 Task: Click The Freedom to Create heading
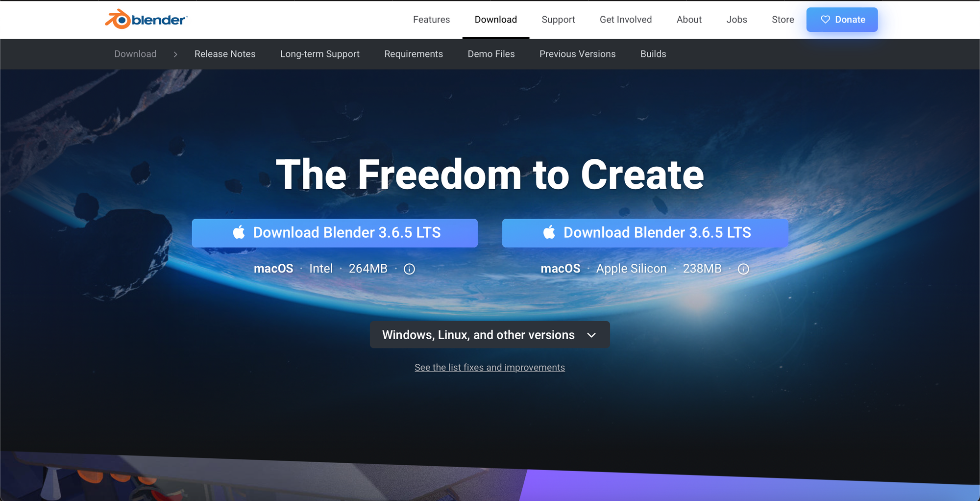coord(490,175)
